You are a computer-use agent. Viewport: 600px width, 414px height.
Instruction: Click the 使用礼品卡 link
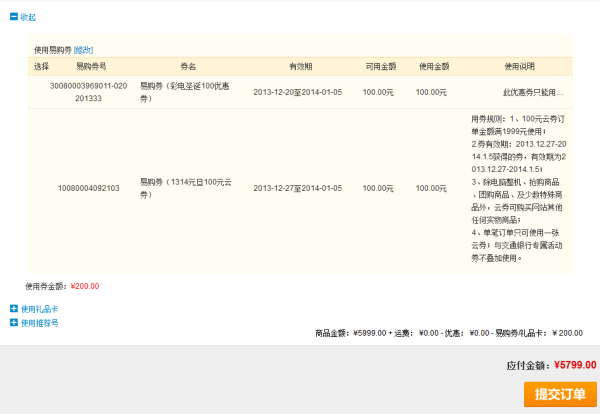pyautogui.click(x=39, y=309)
